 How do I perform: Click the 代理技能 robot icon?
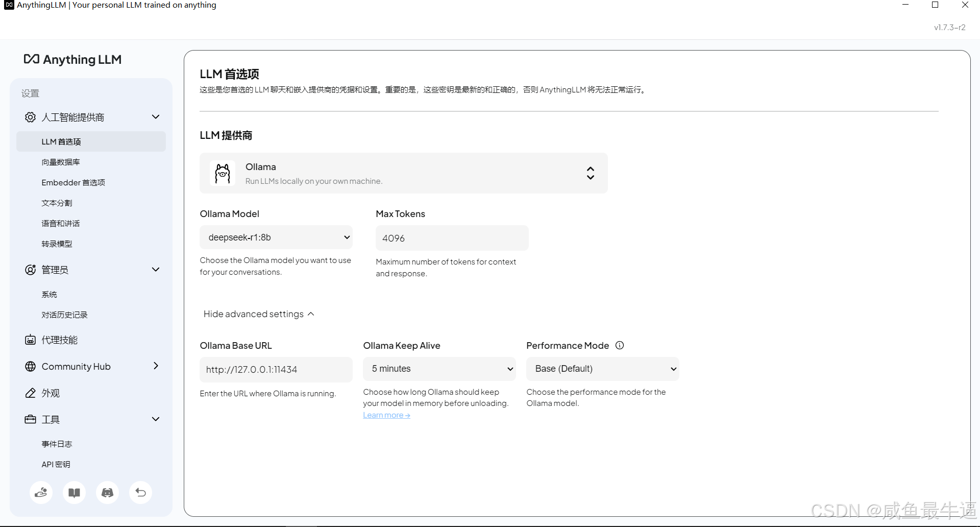point(30,340)
